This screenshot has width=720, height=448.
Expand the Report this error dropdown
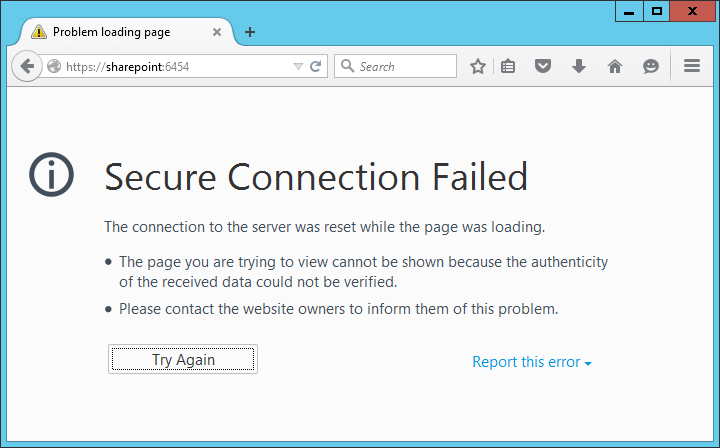pyautogui.click(x=532, y=362)
